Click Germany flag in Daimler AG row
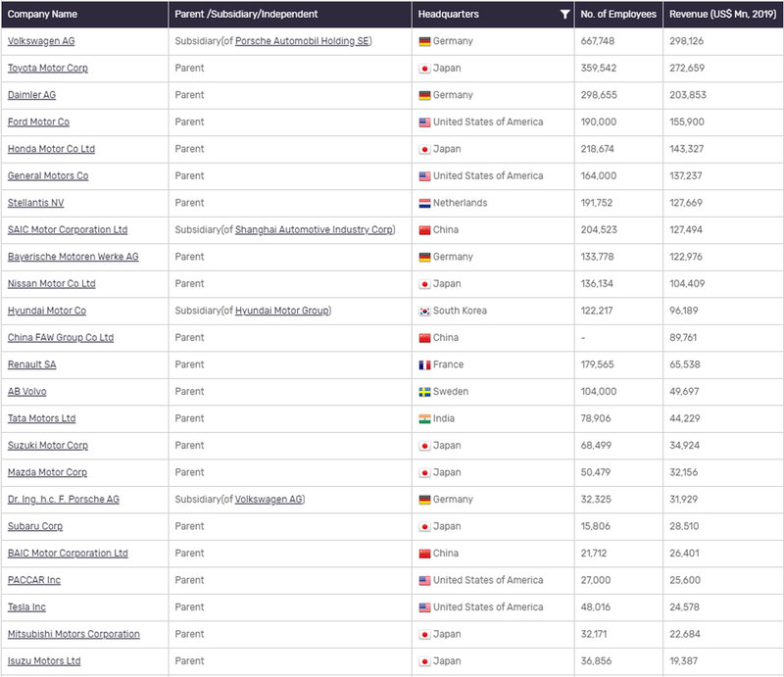Screen dimensions: 784x677 424,95
